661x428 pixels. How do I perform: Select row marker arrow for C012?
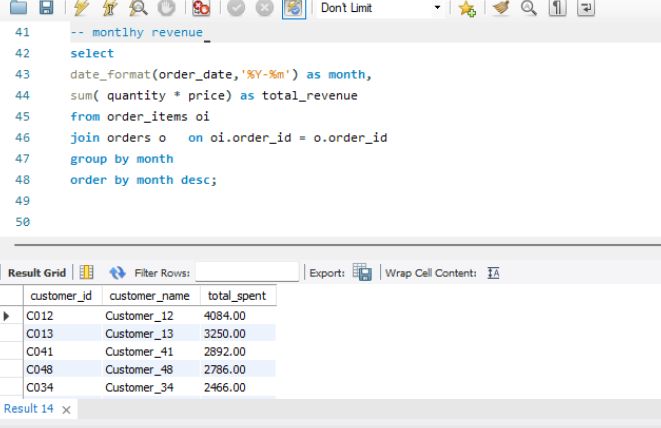pyautogui.click(x=6, y=316)
